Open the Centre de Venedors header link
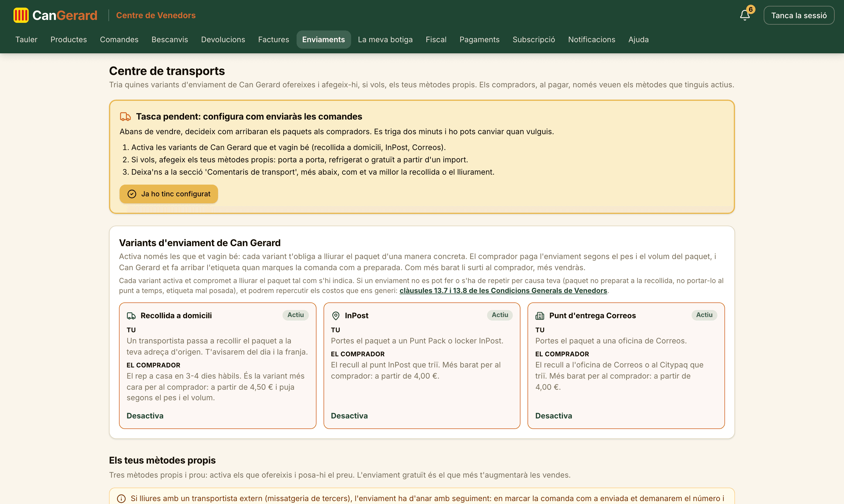The height and width of the screenshot is (504, 844). (156, 15)
